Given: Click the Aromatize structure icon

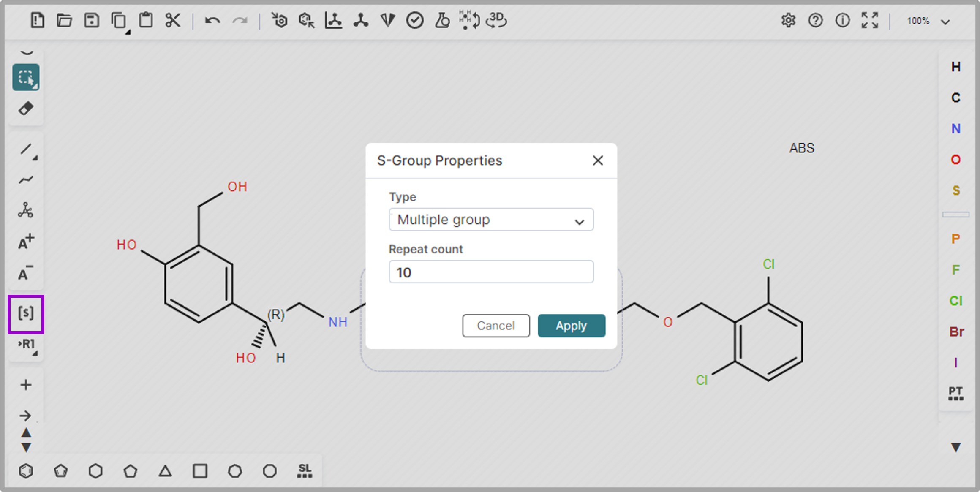Looking at the screenshot, I should [279, 20].
